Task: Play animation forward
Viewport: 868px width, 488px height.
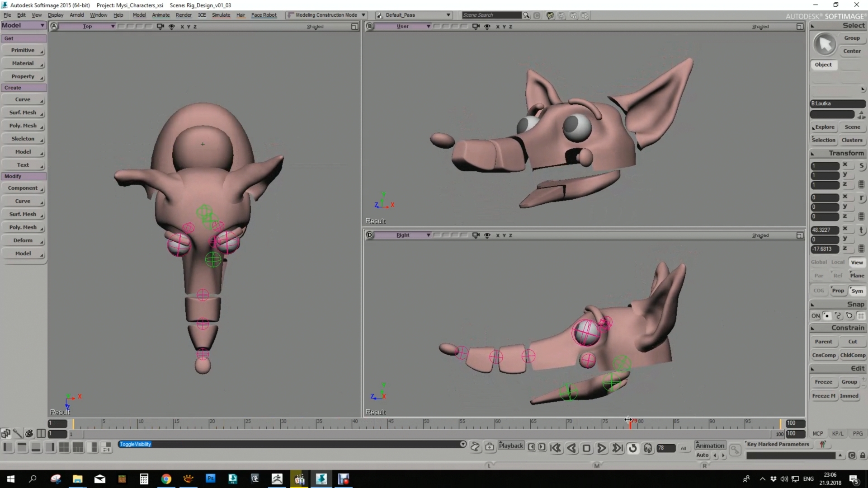Action: coord(602,448)
